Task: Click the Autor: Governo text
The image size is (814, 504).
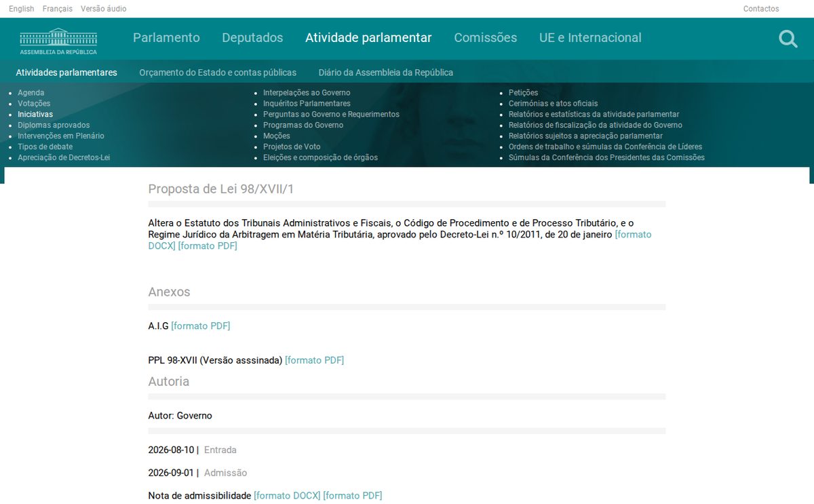Action: [180, 416]
